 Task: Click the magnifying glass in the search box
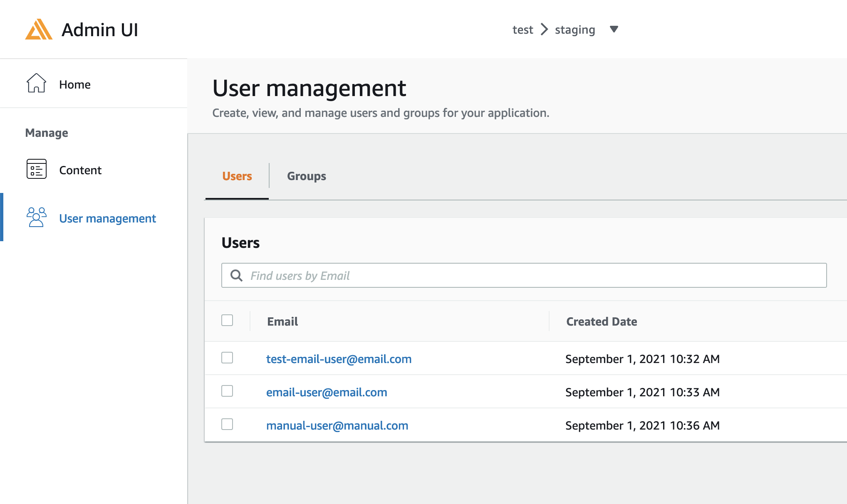pos(237,275)
